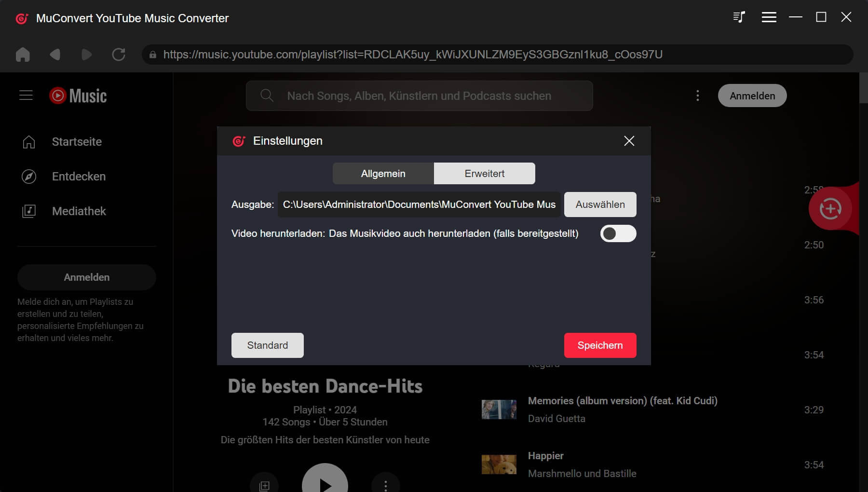Maximize the MuConvert window
The height and width of the screenshot is (492, 868).
(821, 17)
